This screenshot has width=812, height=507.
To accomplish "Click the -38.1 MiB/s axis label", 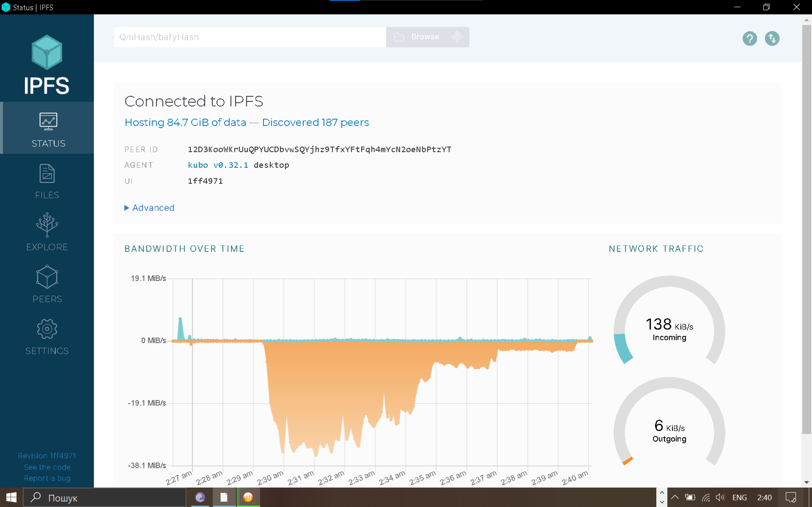I will pos(147,466).
